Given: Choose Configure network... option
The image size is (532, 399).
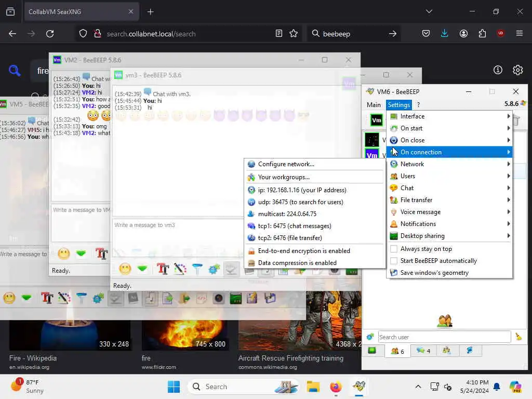Looking at the screenshot, I should coord(314,164).
